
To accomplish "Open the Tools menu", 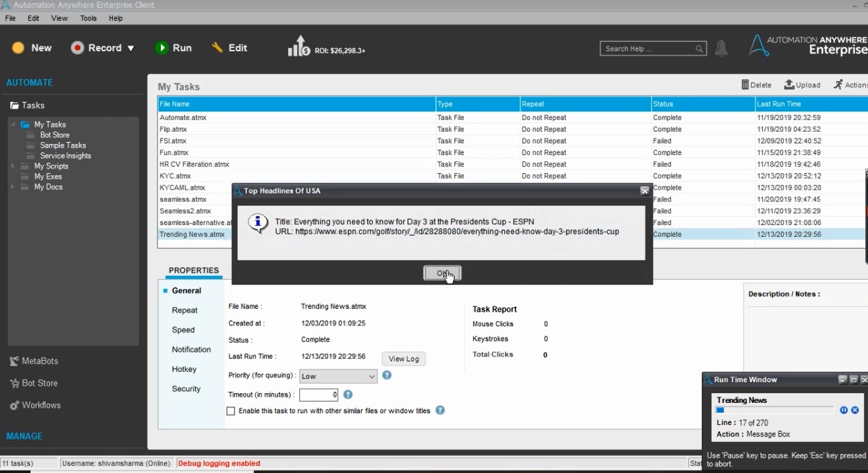I will (88, 18).
